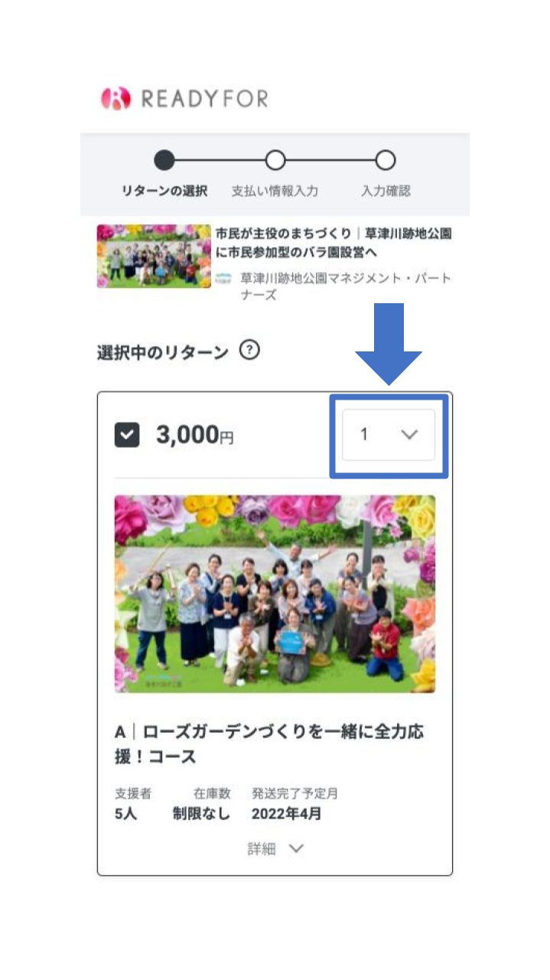This screenshot has width=550, height=980.
Task: Click the 支払い情報入力 step label
Action: coord(275,191)
